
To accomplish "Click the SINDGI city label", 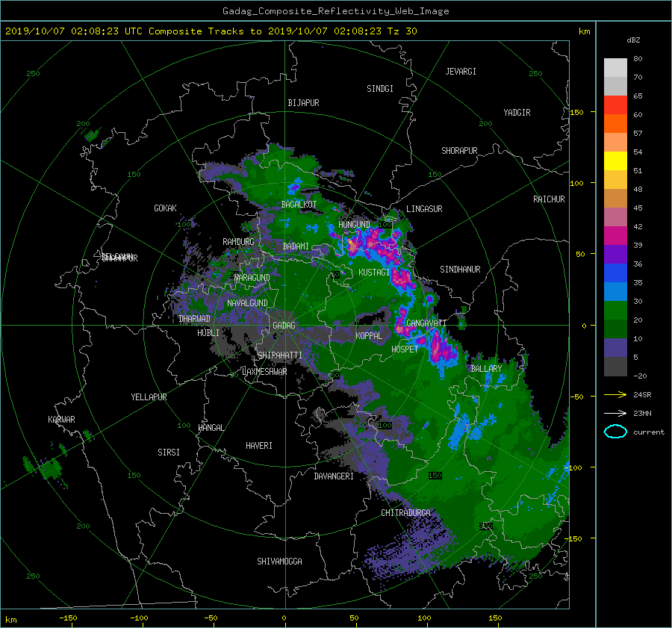I will pos(380,89).
